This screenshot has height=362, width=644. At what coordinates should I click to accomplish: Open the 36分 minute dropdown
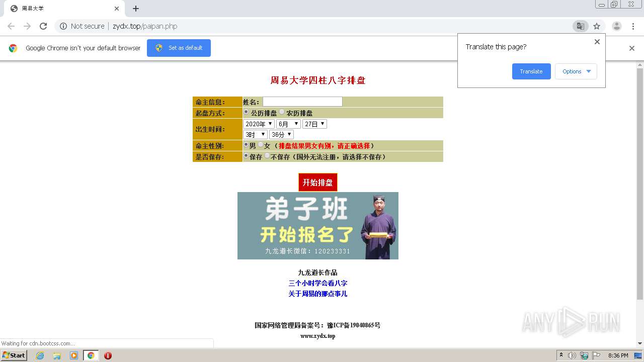[x=281, y=134]
